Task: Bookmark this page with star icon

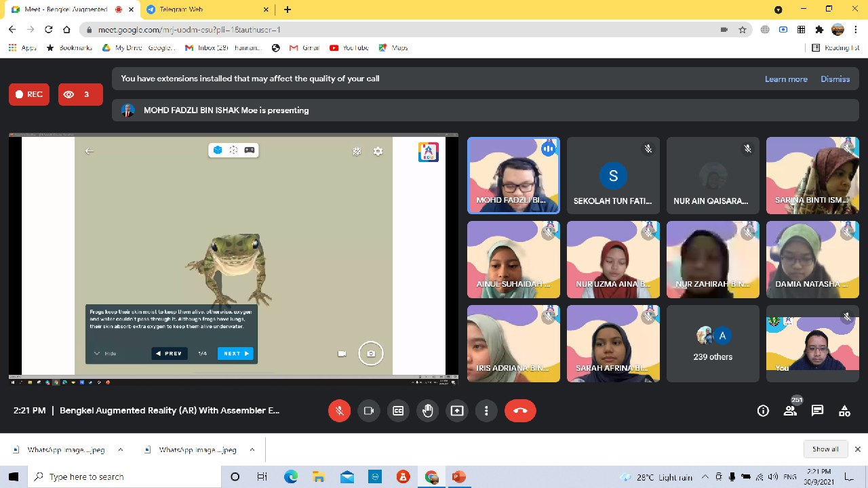Action: point(743,30)
